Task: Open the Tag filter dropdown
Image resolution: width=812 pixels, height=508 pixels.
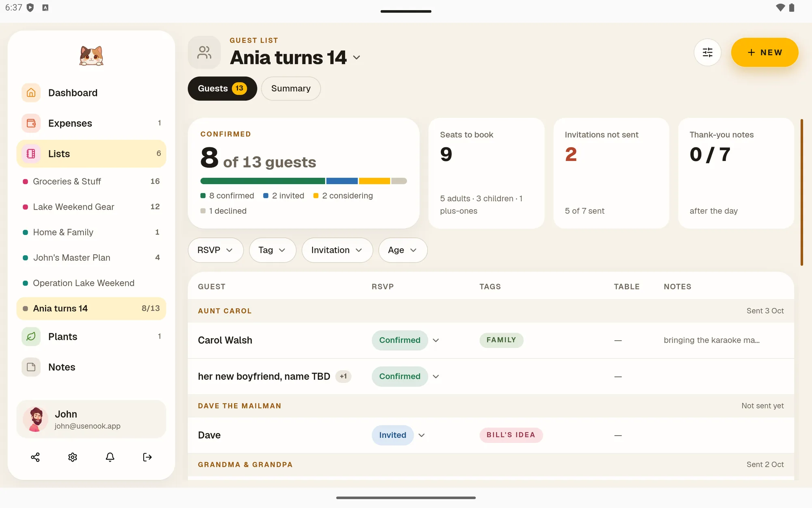Action: click(x=272, y=250)
